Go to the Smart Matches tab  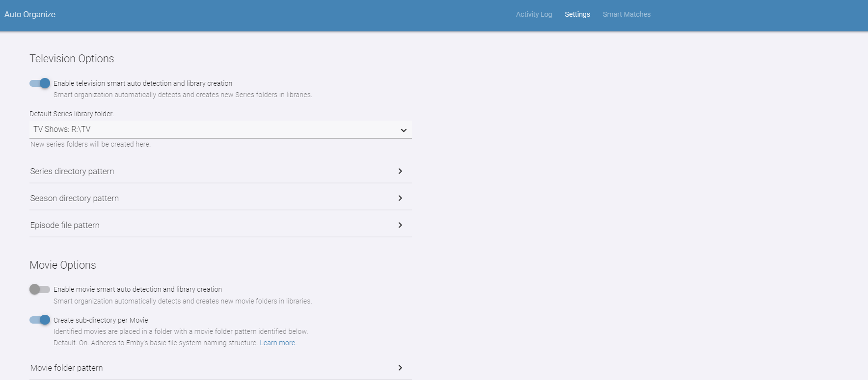[x=626, y=15]
